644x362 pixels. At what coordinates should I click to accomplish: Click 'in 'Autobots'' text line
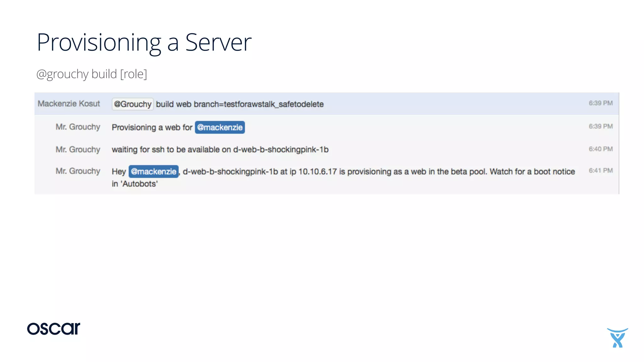pos(135,184)
